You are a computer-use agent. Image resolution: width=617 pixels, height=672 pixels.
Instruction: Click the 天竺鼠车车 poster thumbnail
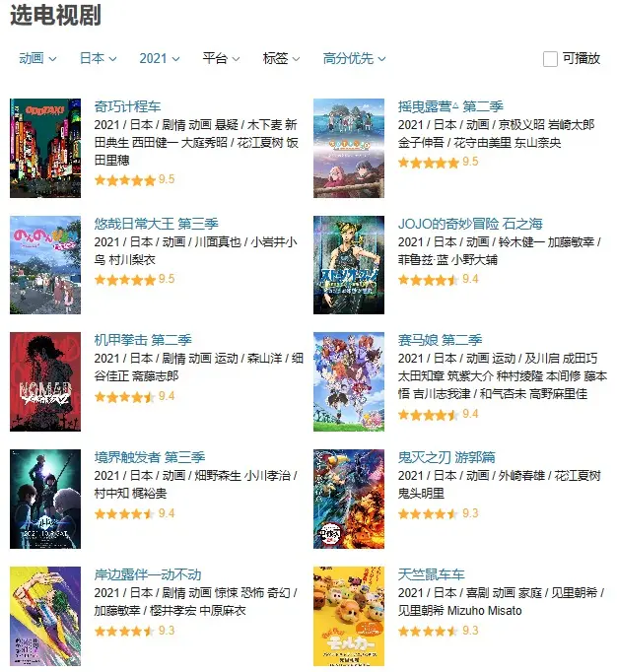349,616
